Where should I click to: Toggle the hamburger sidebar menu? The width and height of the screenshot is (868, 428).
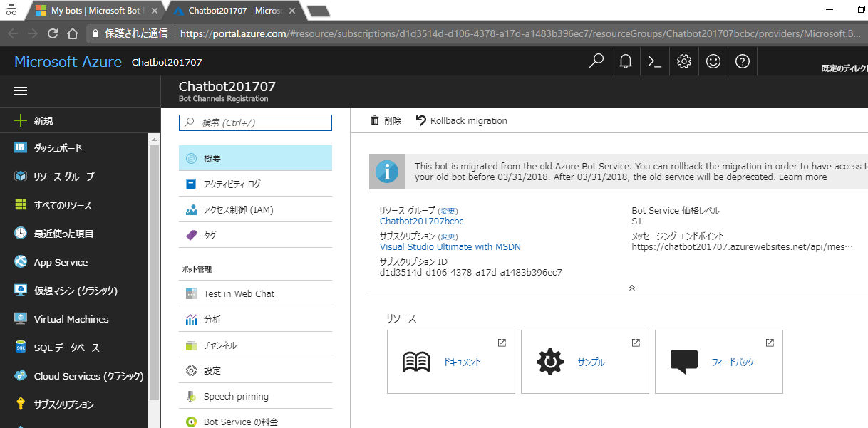click(21, 91)
